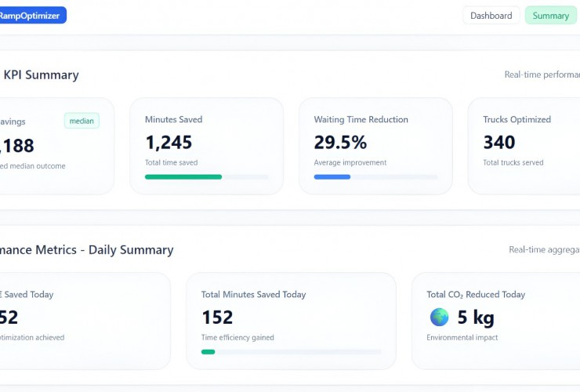Click the Real-time aggregate label in Daily Summary
The image size is (580, 392).
[x=544, y=250]
